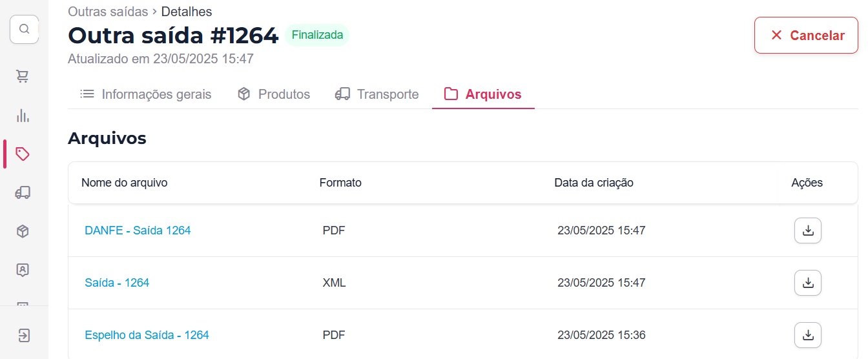The width and height of the screenshot is (868, 359).
Task: Open the delivery truck sidebar icon
Action: point(23,192)
